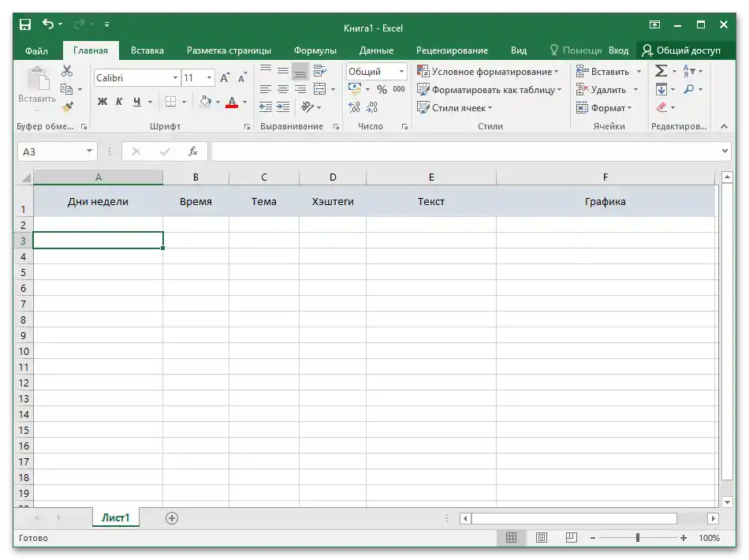749x560 pixels.
Task: Click the Общий доступ share button
Action: click(681, 50)
